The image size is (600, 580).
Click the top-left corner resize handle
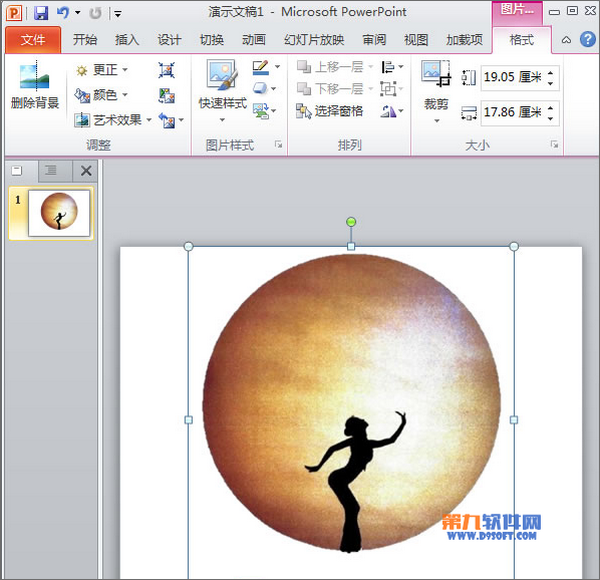[x=188, y=246]
